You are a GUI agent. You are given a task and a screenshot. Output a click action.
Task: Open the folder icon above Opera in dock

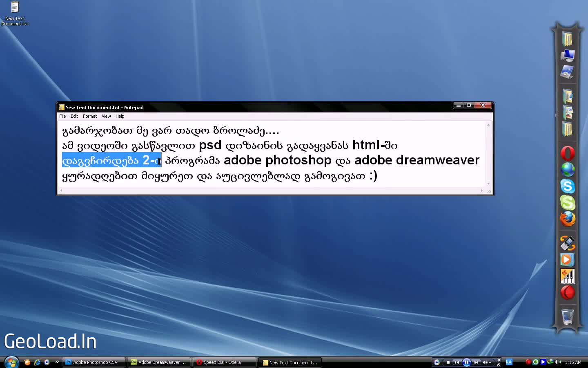[567, 129]
